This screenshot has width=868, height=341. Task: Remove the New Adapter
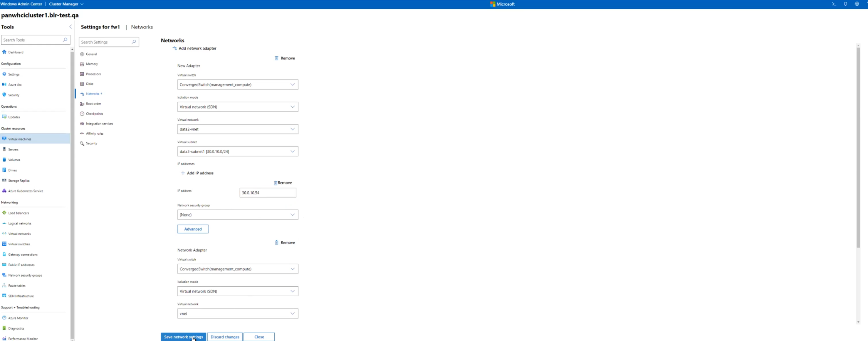click(285, 58)
